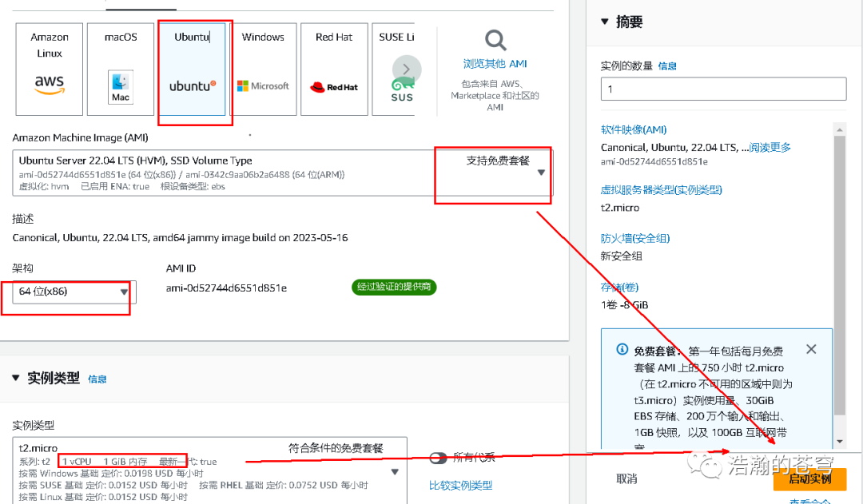Collapse the 摘要 panel
This screenshot has width=863, height=504.
click(604, 22)
